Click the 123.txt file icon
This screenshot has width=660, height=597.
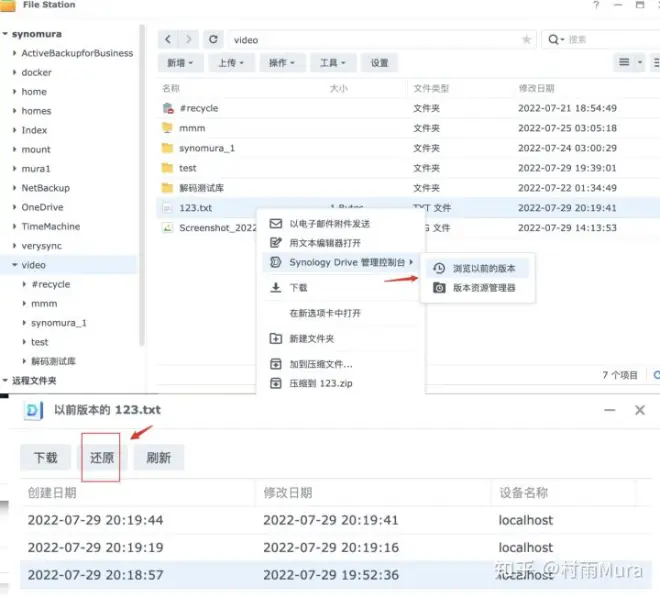[168, 208]
